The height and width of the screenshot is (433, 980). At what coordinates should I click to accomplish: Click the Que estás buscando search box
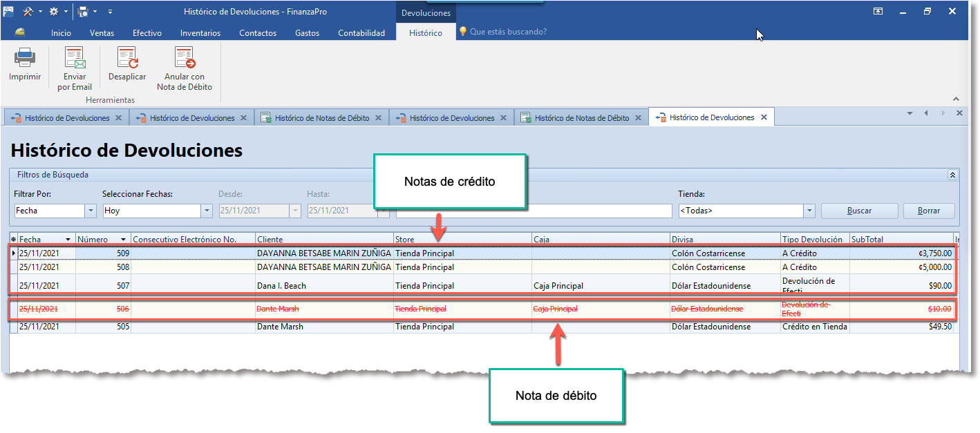(508, 32)
